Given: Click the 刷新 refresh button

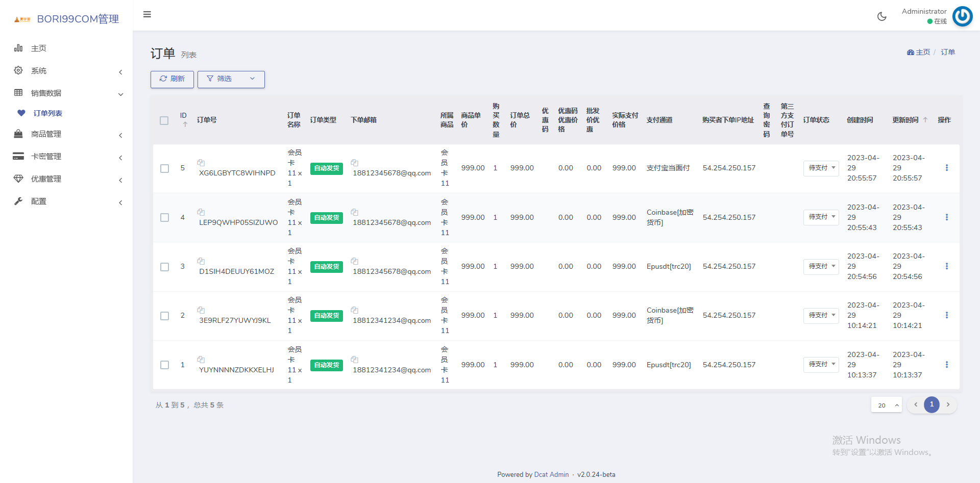Looking at the screenshot, I should pyautogui.click(x=172, y=79).
